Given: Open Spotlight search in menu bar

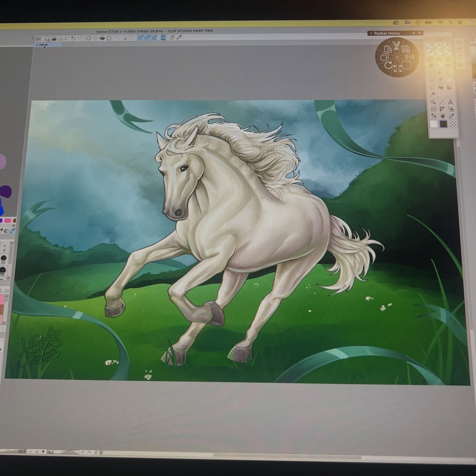Looking at the screenshot, I should pyautogui.click(x=451, y=22).
